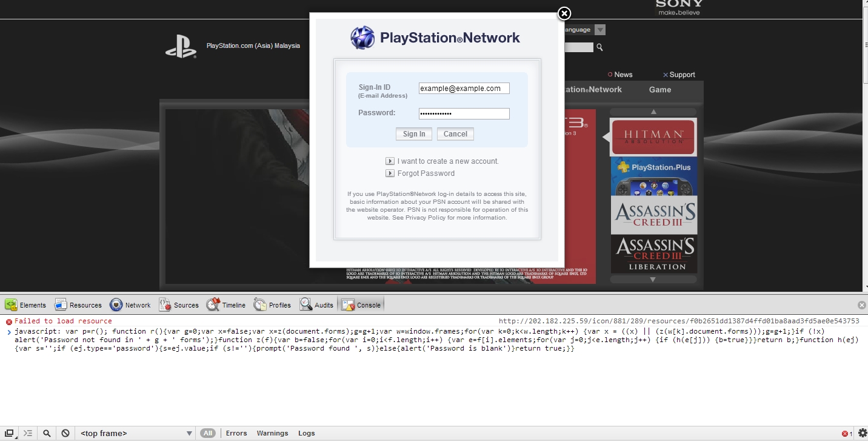Click into the console javascript input line
The width and height of the screenshot is (868, 441).
coord(436,340)
